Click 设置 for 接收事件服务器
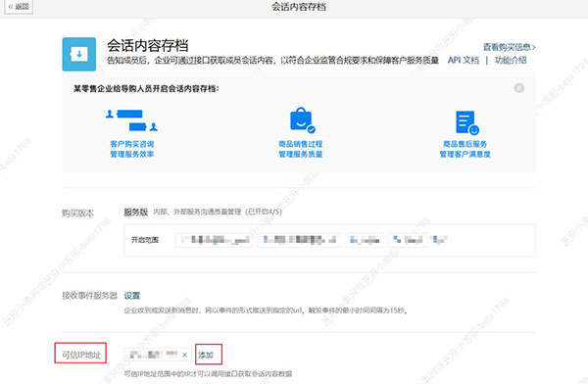Image resolution: width=588 pixels, height=384 pixels. [131, 296]
